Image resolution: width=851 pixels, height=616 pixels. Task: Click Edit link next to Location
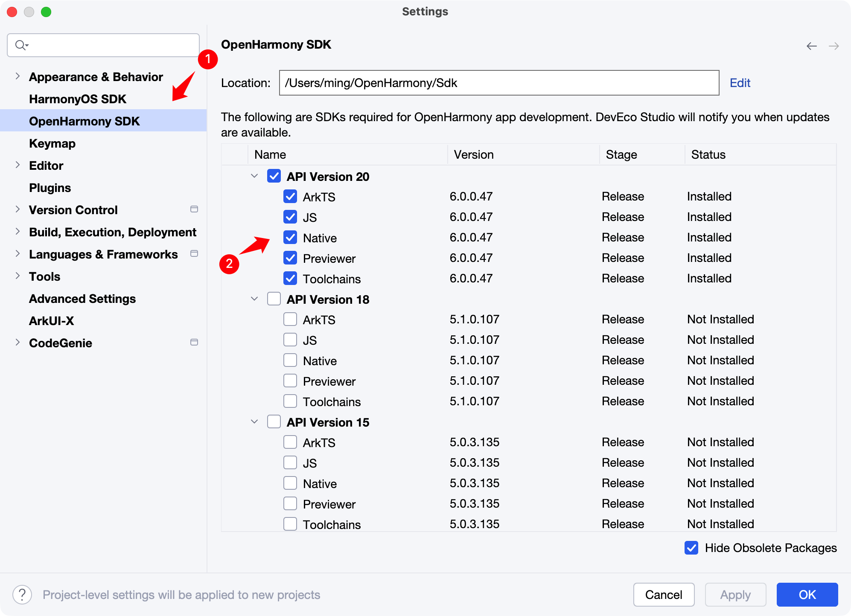point(740,83)
